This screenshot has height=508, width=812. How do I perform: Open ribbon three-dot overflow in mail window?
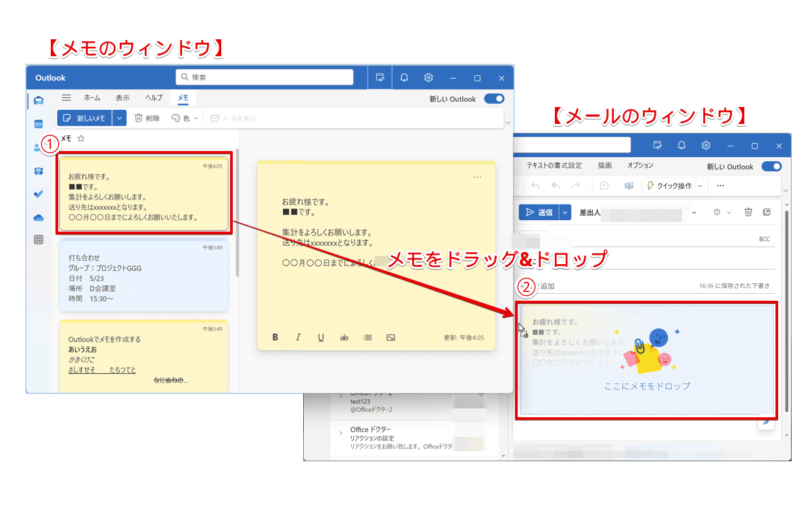tap(720, 185)
